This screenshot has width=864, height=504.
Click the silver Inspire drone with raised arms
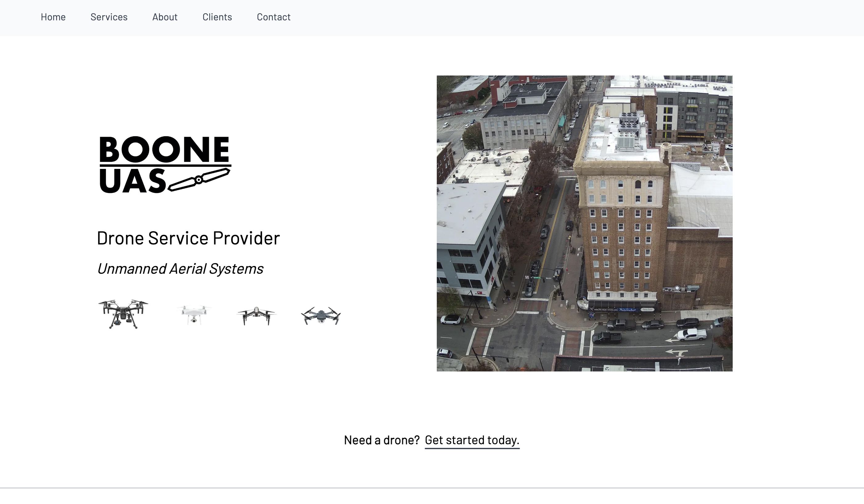(x=256, y=316)
